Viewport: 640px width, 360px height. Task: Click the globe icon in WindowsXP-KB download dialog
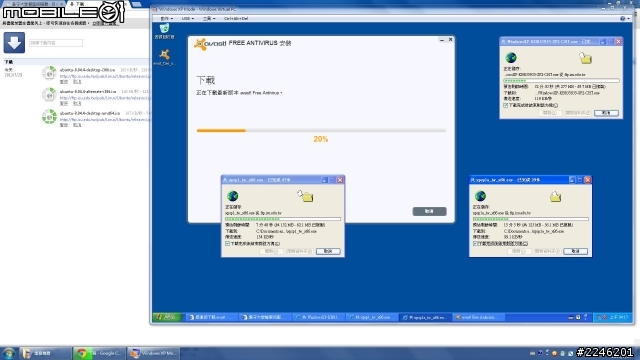511,58
